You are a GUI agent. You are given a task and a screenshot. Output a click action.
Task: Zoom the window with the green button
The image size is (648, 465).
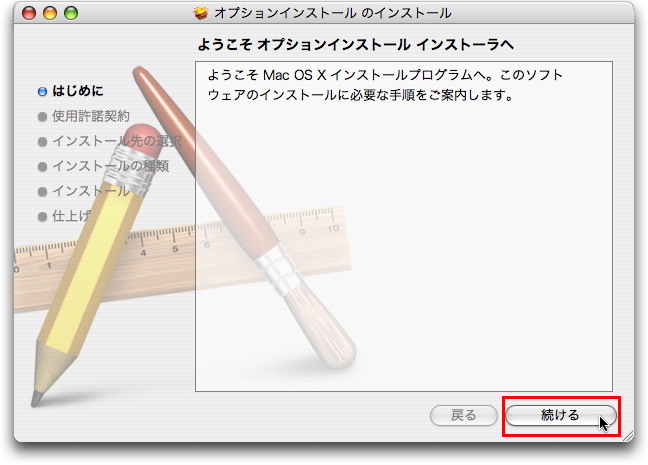71,13
